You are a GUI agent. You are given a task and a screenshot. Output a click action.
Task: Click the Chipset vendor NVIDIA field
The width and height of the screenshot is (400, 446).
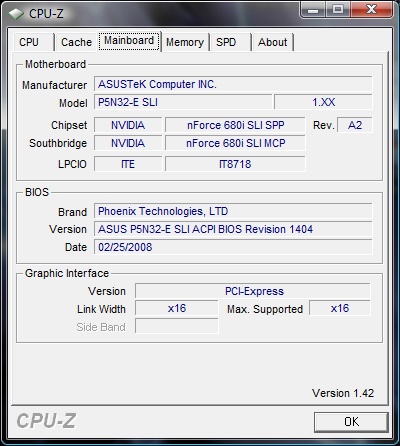(128, 125)
